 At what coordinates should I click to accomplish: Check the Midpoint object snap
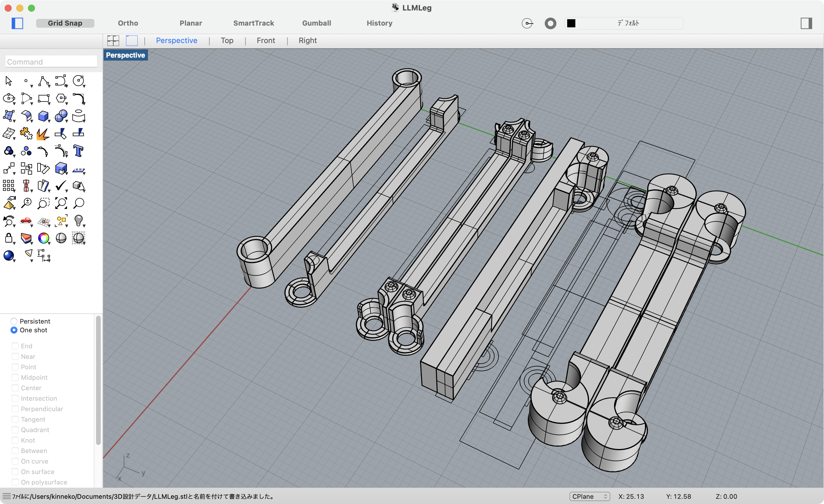15,377
